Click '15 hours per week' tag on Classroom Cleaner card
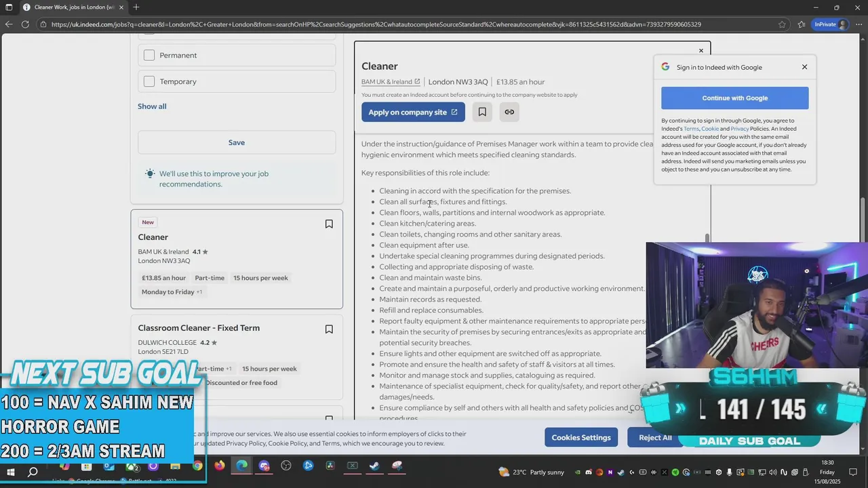 tap(269, 369)
